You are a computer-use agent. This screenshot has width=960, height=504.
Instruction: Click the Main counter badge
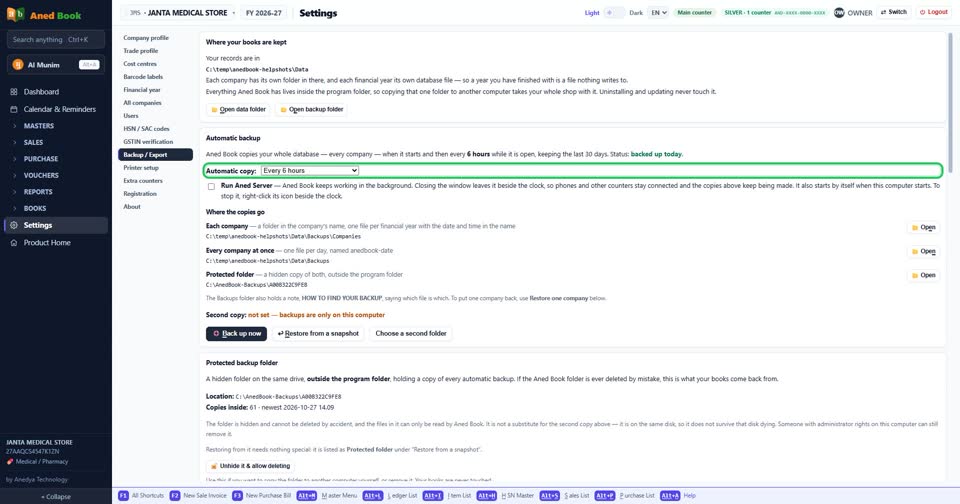point(694,12)
